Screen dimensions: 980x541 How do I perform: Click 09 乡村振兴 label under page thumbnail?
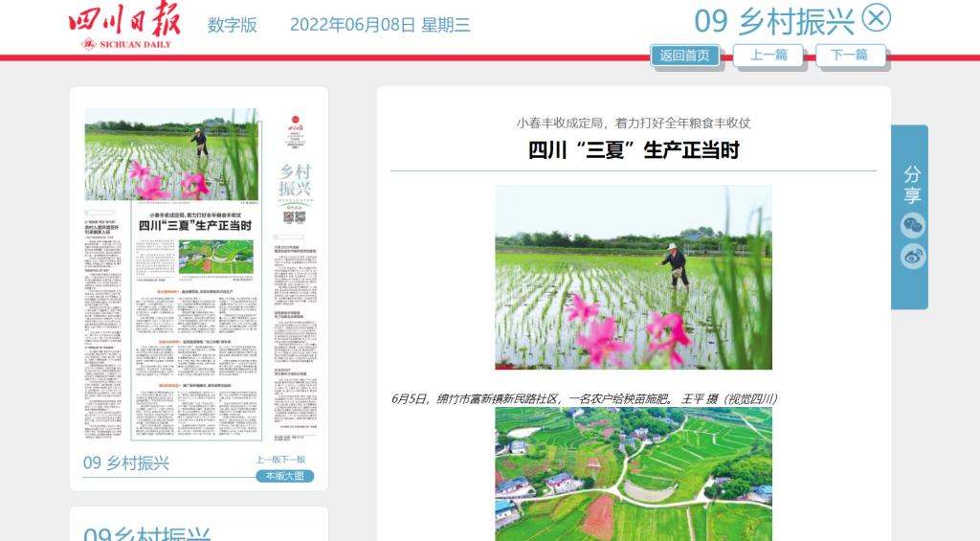(126, 463)
